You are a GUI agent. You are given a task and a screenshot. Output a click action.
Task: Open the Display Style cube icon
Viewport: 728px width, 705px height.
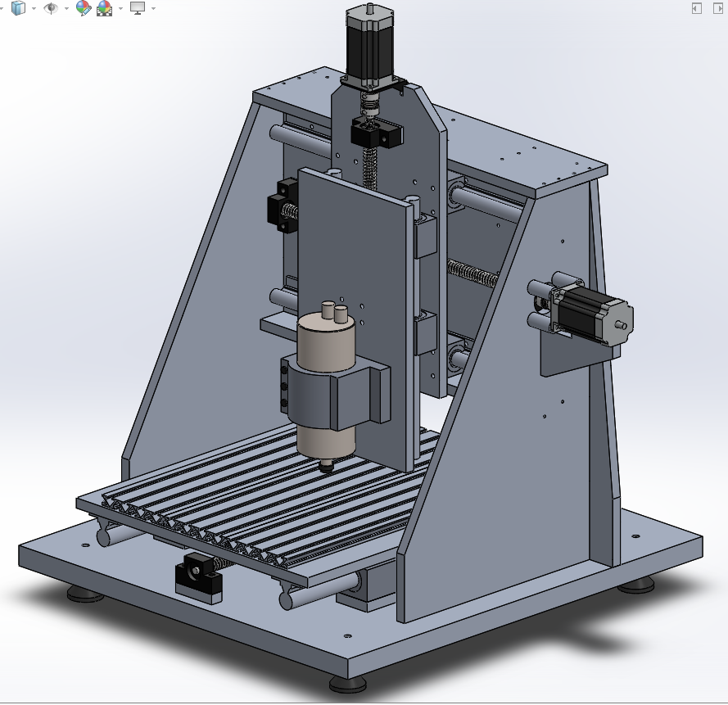tap(18, 8)
